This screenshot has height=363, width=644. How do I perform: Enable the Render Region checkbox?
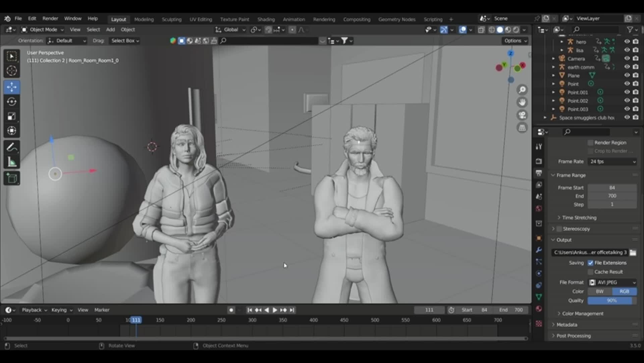click(590, 142)
